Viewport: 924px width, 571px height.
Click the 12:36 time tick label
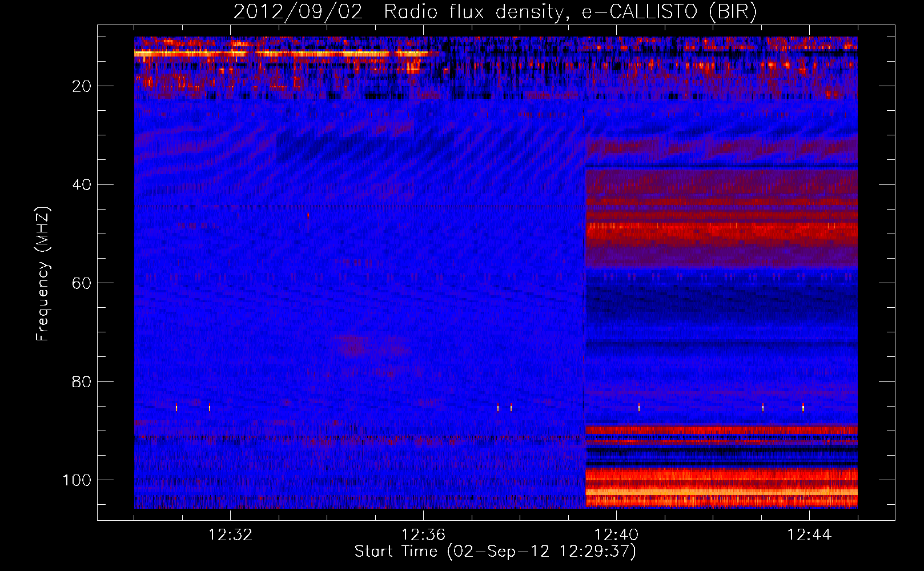(423, 535)
